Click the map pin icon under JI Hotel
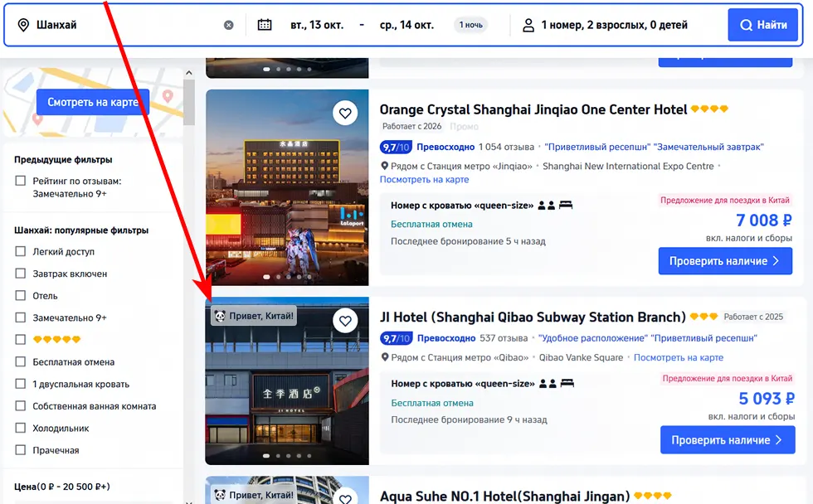Screen dimensions: 813x504 click(x=385, y=357)
